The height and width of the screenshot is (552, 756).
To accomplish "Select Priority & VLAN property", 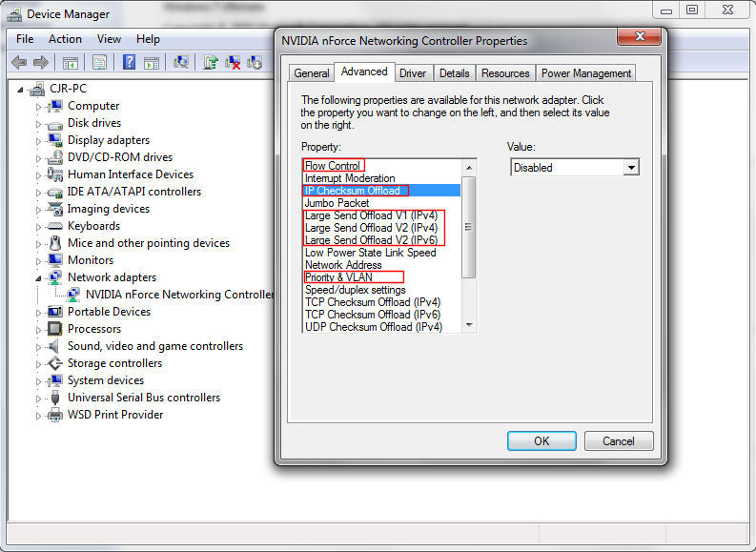I will tap(338, 277).
